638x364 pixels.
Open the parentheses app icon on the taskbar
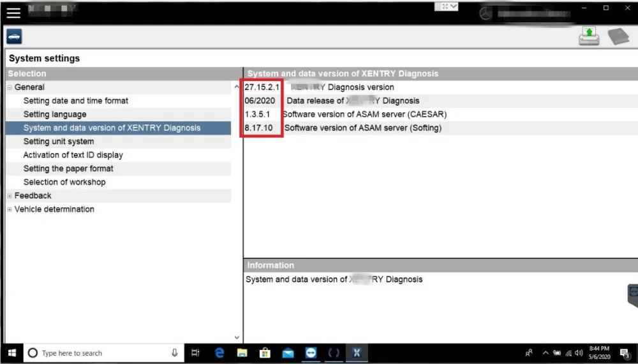point(334,353)
